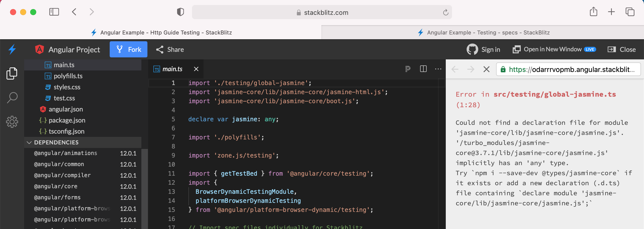The image size is (644, 229).
Task: Click the StackBlitz lightning bolt logo
Action: click(12, 49)
